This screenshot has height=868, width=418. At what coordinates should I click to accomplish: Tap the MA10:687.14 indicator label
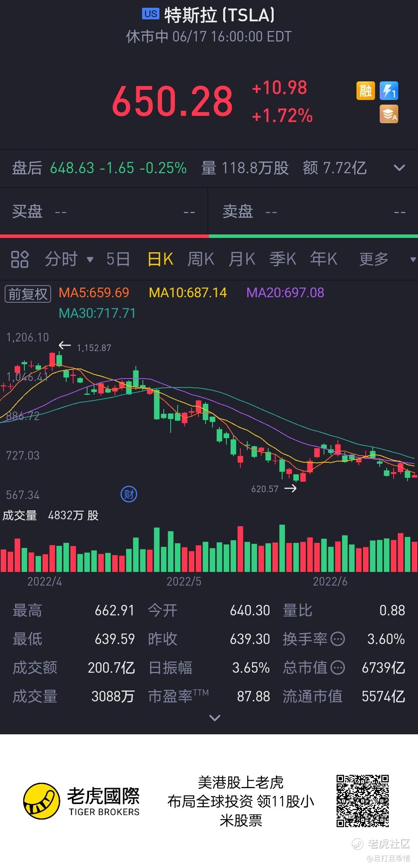click(188, 293)
